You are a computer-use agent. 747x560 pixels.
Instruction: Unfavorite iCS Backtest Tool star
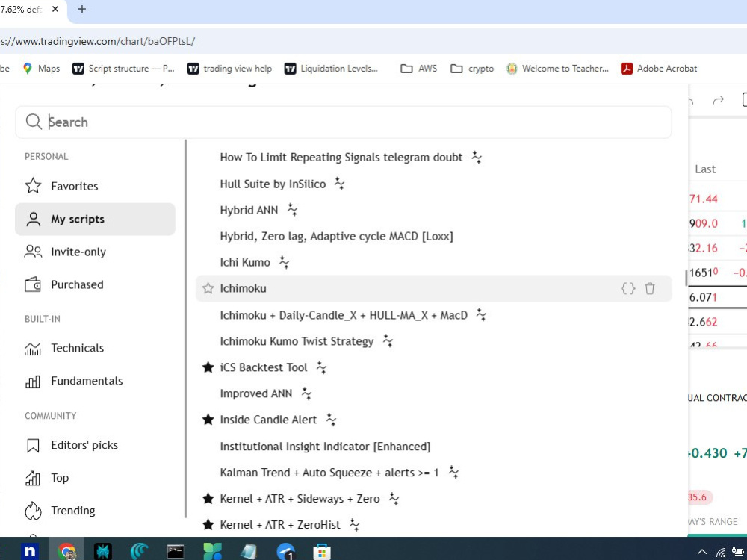point(208,367)
